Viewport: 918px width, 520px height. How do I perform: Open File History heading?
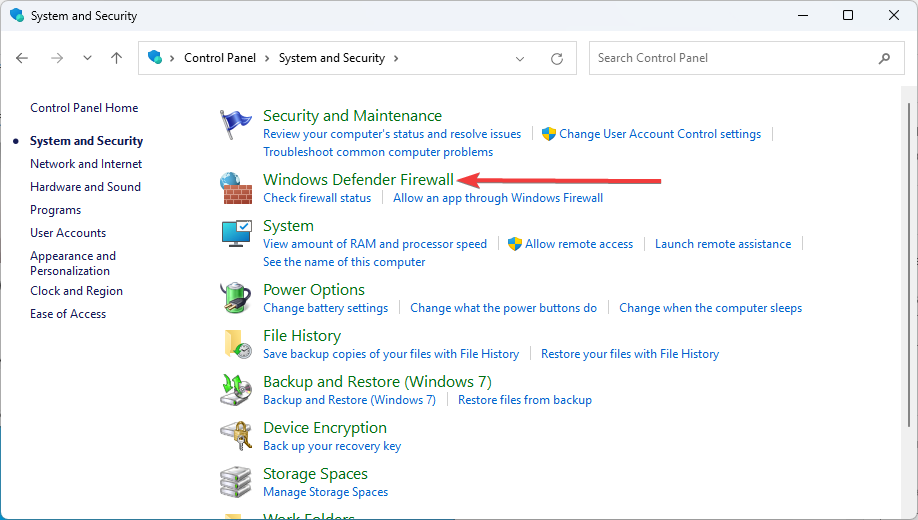[x=302, y=336]
